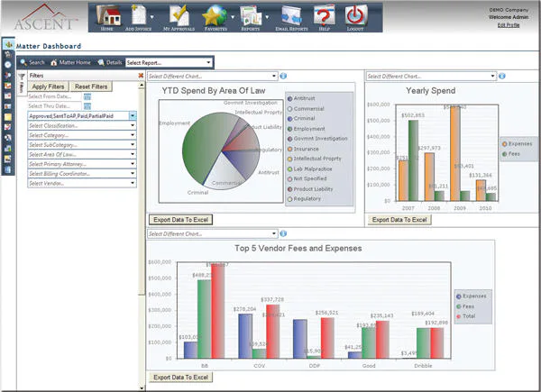Expand the arrow beside Add Invoice
This screenshot has height=392, width=541.
point(152,16)
